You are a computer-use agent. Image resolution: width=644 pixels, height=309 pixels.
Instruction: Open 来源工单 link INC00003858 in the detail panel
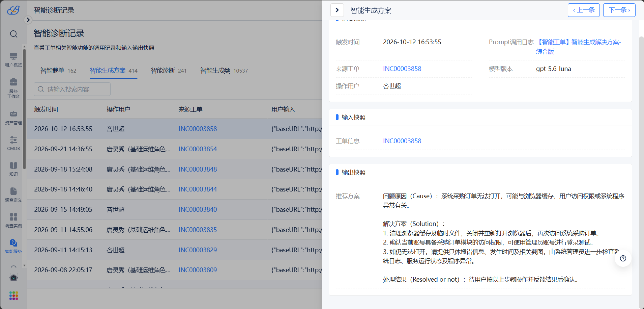tap(402, 69)
